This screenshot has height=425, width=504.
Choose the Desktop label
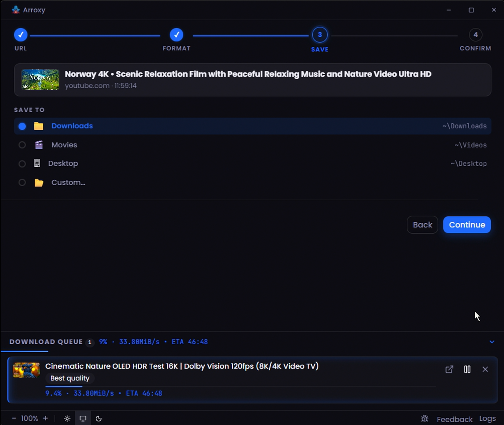point(63,164)
